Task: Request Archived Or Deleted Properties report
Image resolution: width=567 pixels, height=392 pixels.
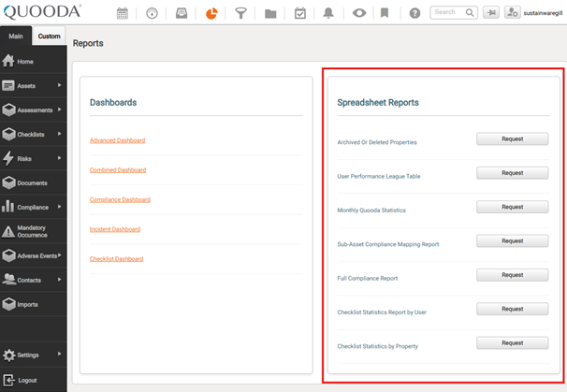Action: [512, 138]
